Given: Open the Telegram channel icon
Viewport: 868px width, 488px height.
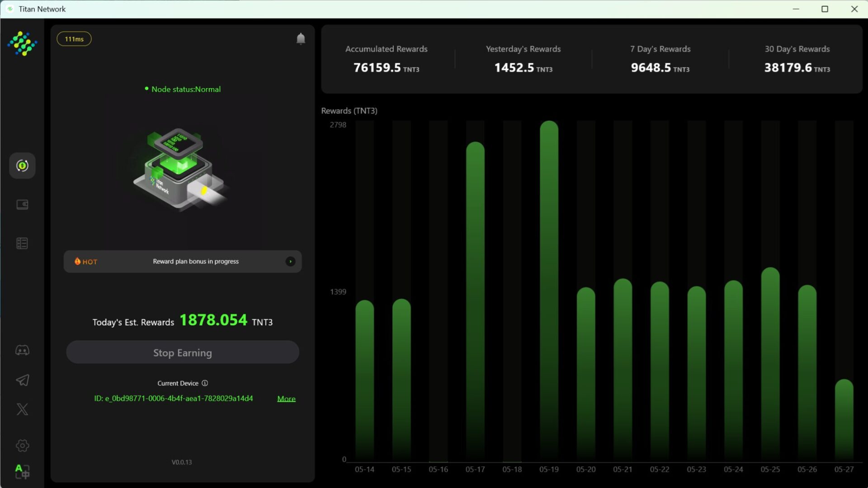Looking at the screenshot, I should coord(22,380).
